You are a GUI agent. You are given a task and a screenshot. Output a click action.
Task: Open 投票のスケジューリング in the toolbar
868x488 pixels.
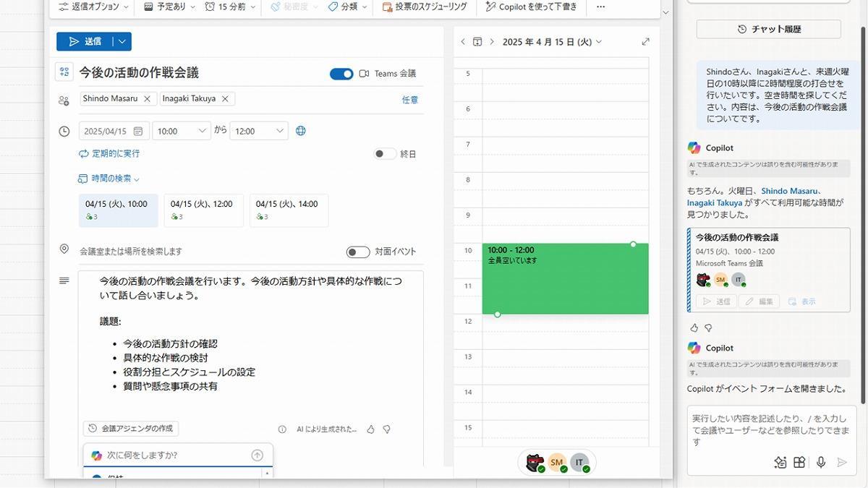425,7
